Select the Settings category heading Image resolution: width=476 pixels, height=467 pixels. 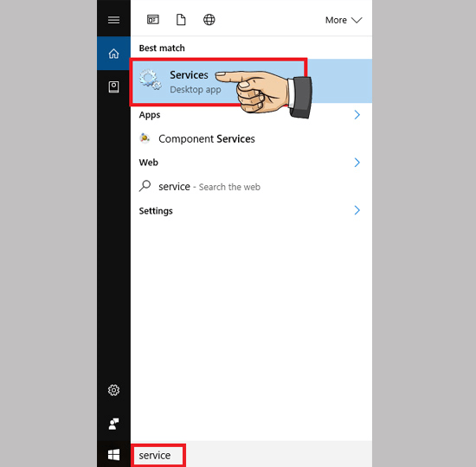coord(156,211)
